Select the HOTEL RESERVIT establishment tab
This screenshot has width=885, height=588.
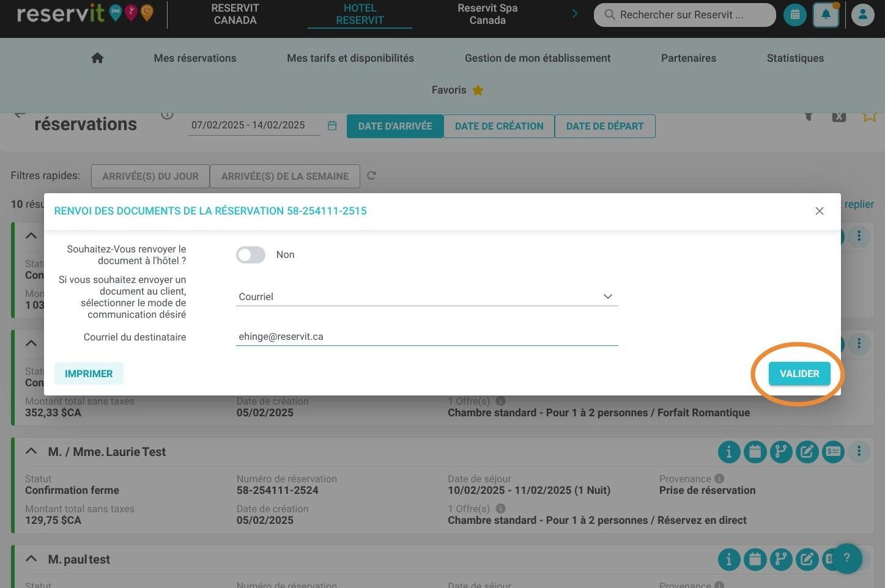tap(360, 14)
